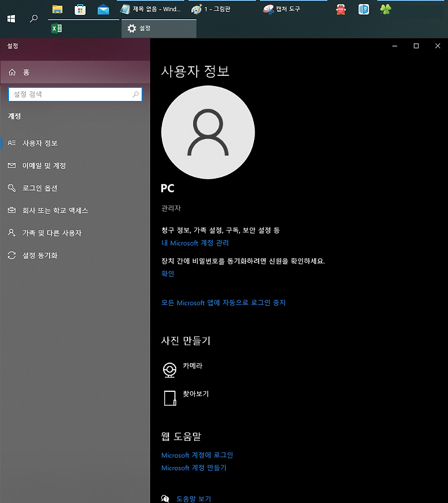
Task: Open the Mail app taskbar icon
Action: [x=103, y=10]
